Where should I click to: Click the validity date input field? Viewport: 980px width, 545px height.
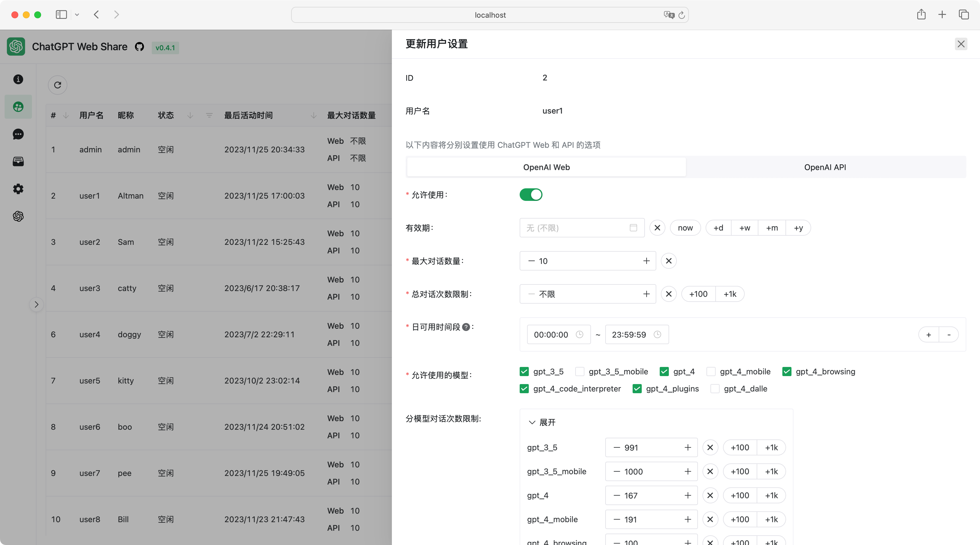coord(582,228)
